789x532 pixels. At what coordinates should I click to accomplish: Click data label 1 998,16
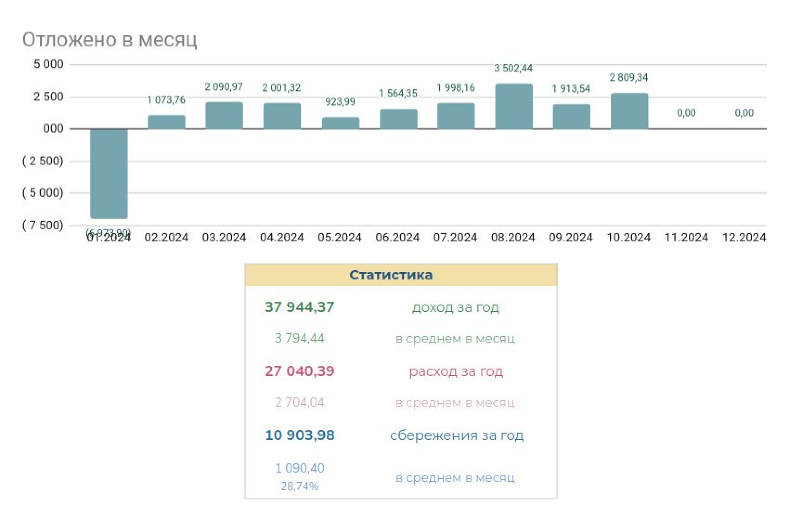click(455, 88)
